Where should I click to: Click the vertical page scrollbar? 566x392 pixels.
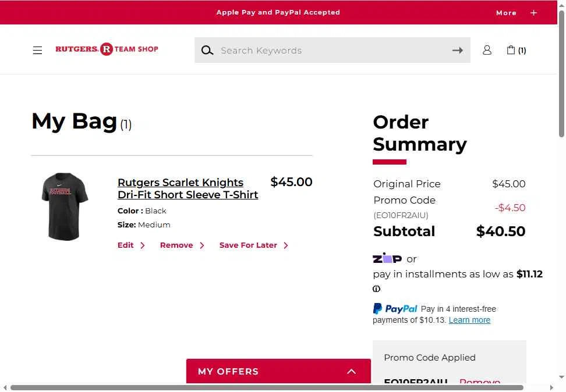click(561, 73)
